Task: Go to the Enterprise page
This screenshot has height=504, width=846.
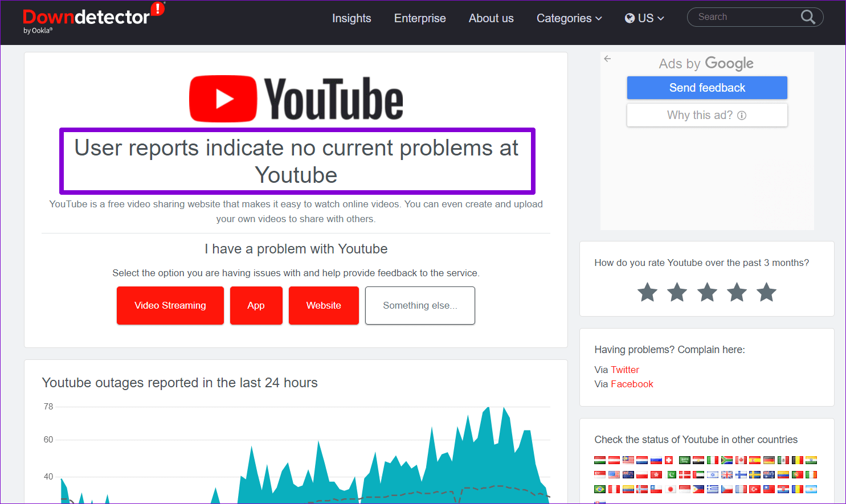Action: [x=420, y=18]
